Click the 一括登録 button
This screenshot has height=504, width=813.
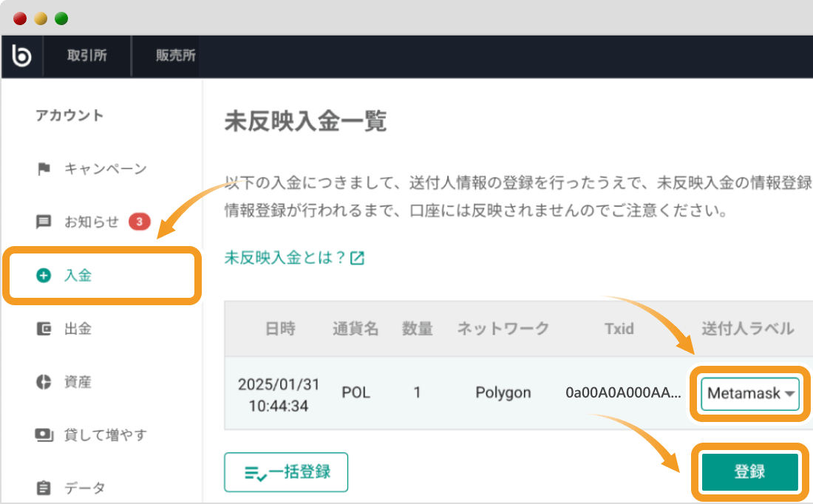(x=286, y=472)
